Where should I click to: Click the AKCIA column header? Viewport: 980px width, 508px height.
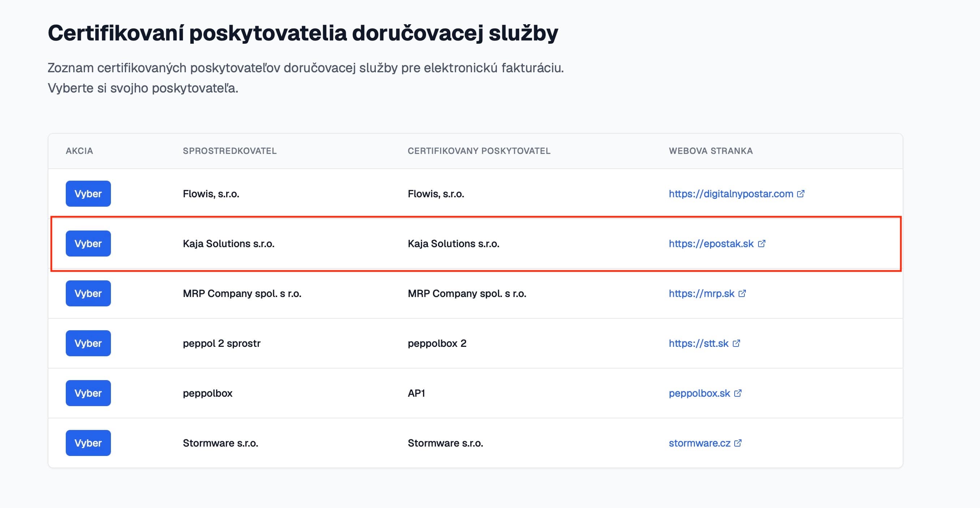(x=79, y=151)
